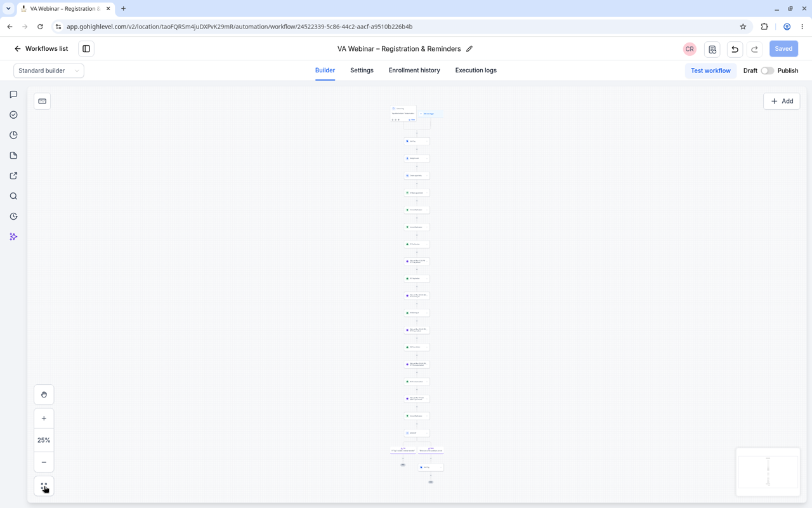
Task: Undo the last workflow change
Action: point(735,49)
